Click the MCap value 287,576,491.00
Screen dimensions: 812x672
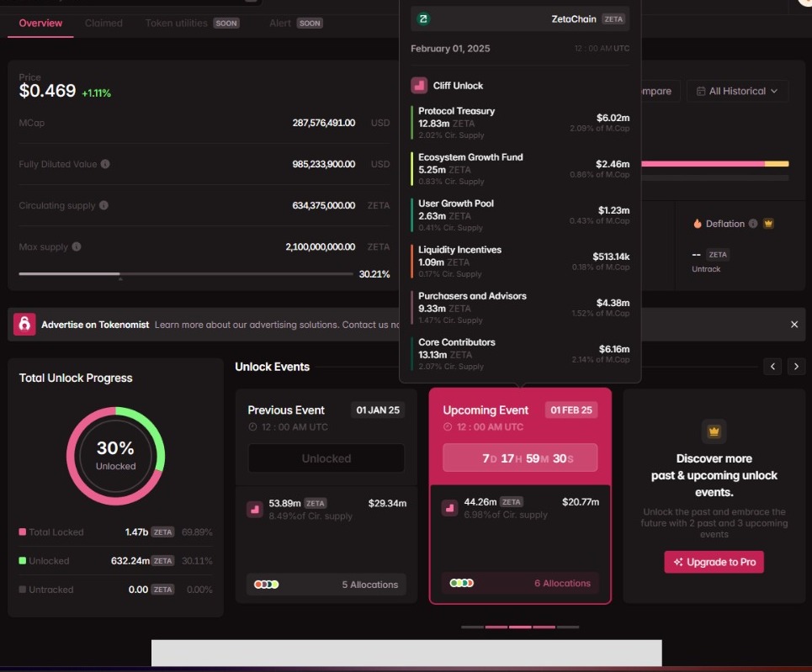[x=324, y=123]
